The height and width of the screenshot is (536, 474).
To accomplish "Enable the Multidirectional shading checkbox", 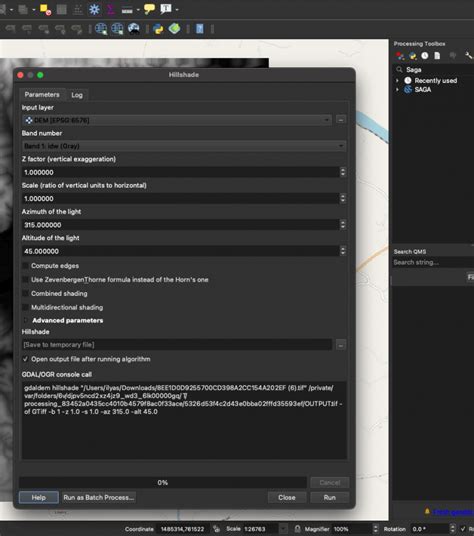I will pos(25,307).
